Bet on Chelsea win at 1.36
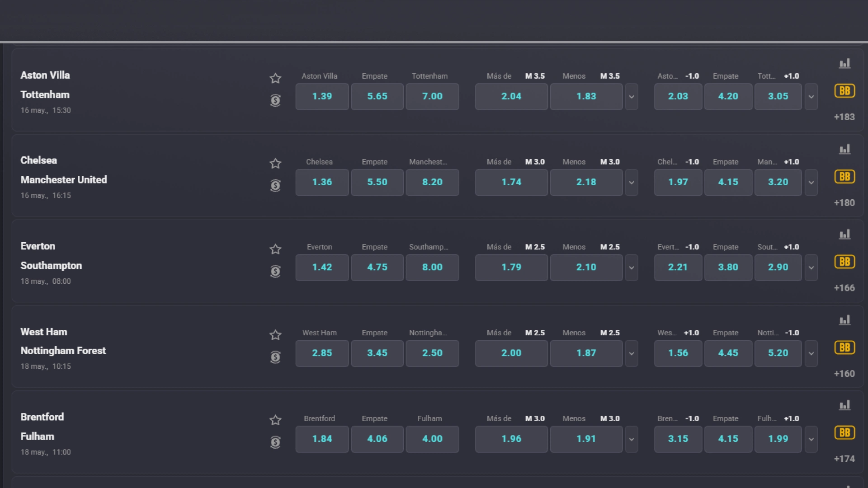This screenshot has height=488, width=868. 322,183
